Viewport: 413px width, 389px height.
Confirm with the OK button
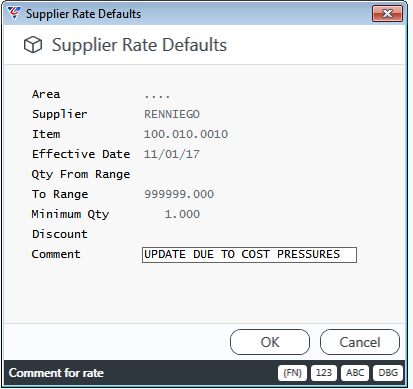pyautogui.click(x=270, y=342)
